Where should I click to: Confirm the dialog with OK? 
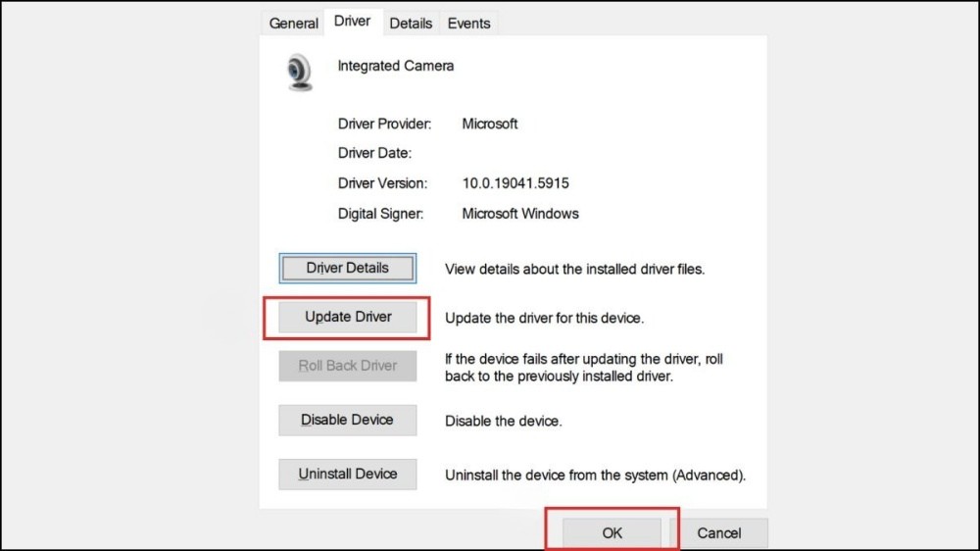612,532
